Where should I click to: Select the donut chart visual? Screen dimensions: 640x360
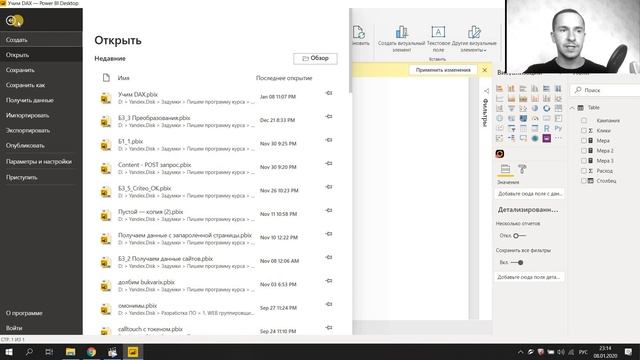click(x=547, y=108)
